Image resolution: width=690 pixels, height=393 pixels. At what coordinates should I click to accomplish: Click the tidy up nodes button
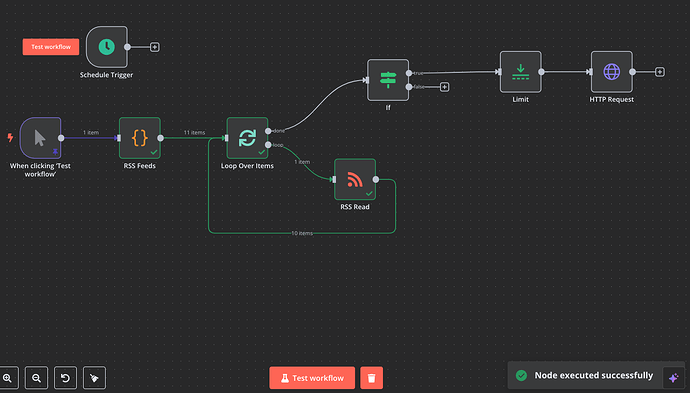(95, 378)
